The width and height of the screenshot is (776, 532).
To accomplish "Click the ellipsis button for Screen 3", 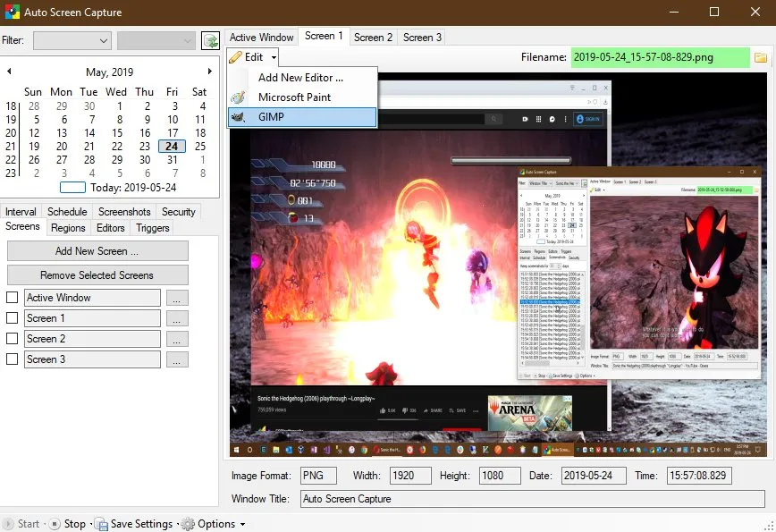I will [x=177, y=359].
